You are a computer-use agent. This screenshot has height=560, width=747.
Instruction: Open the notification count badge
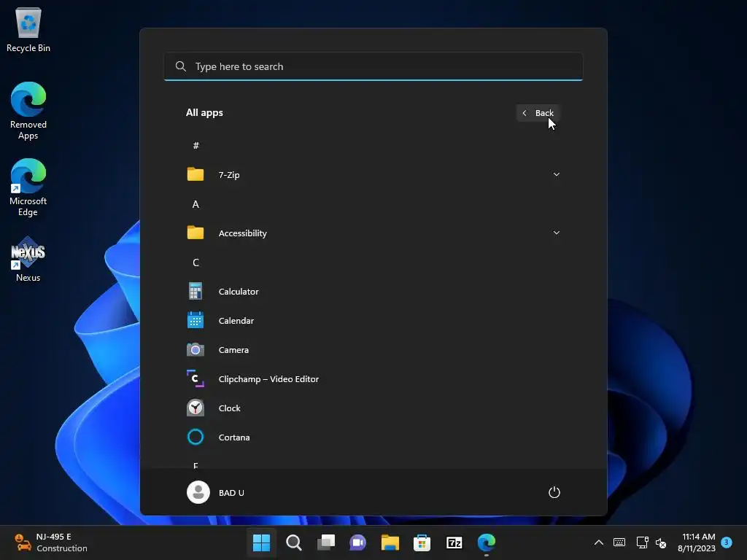point(727,542)
